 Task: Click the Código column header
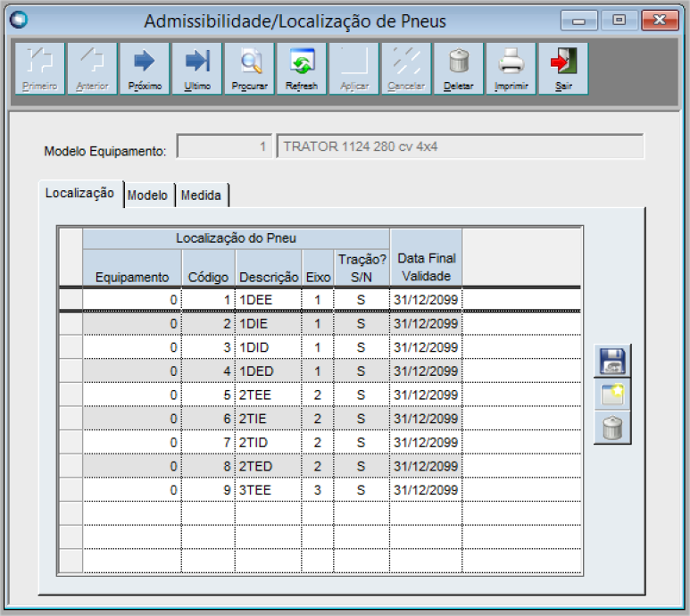click(209, 268)
